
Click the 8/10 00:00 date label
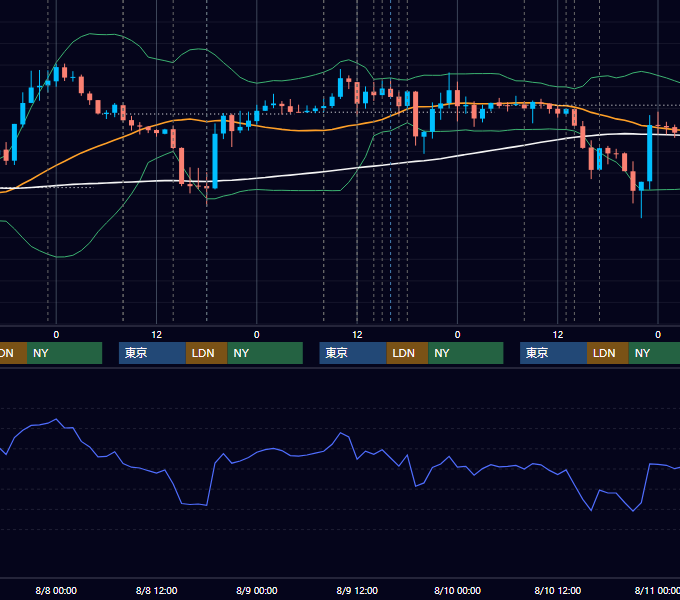pyautogui.click(x=458, y=590)
